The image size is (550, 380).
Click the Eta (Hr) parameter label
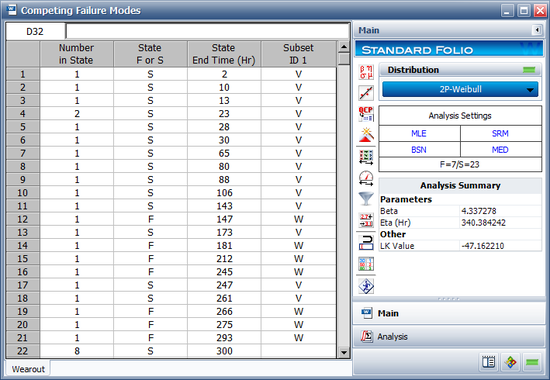point(395,222)
